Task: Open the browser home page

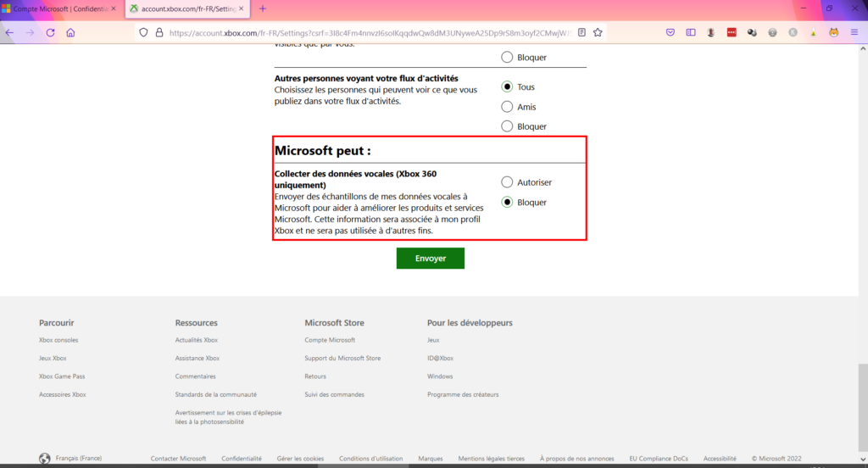Action: 70,33
